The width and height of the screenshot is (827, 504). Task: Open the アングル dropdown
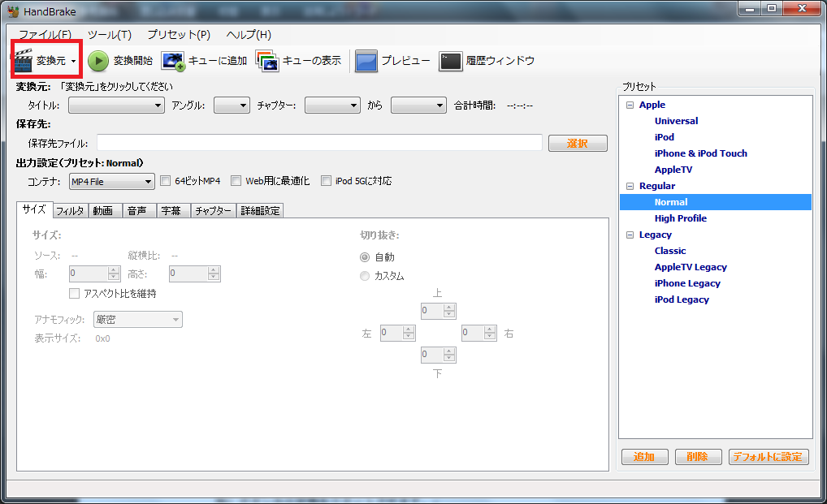[232, 106]
